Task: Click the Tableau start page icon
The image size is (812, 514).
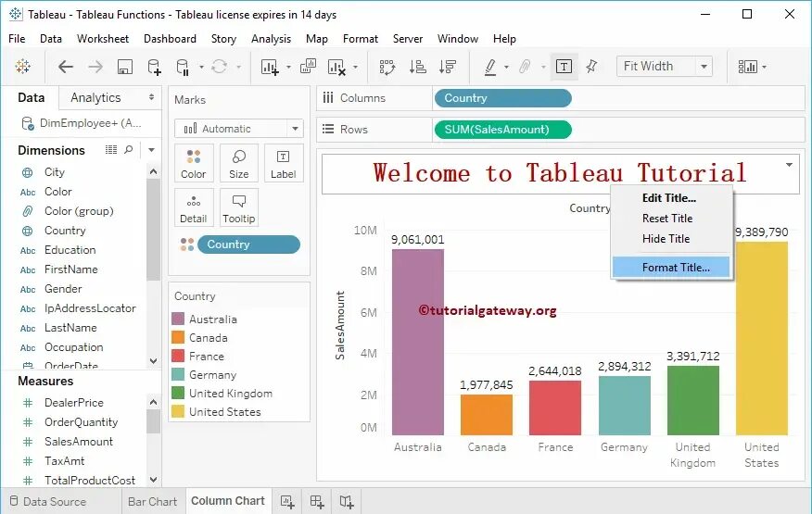Action: click(23, 67)
